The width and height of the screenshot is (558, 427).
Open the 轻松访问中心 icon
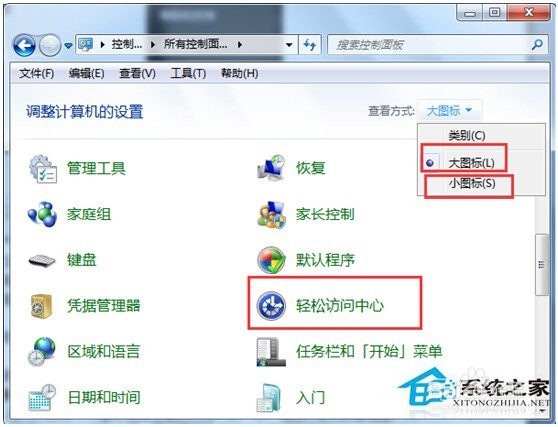click(x=271, y=306)
